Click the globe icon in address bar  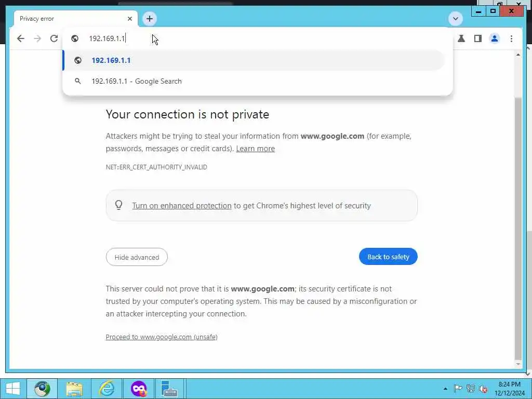pyautogui.click(x=75, y=38)
